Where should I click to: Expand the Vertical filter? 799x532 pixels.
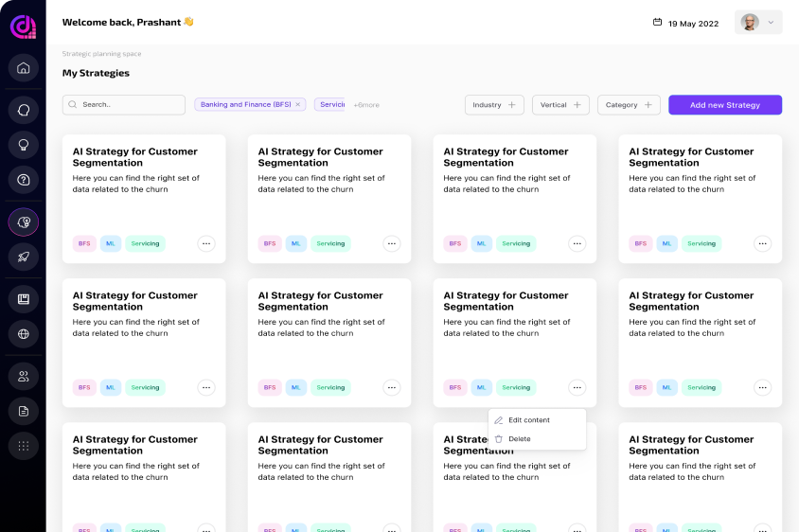click(x=560, y=105)
